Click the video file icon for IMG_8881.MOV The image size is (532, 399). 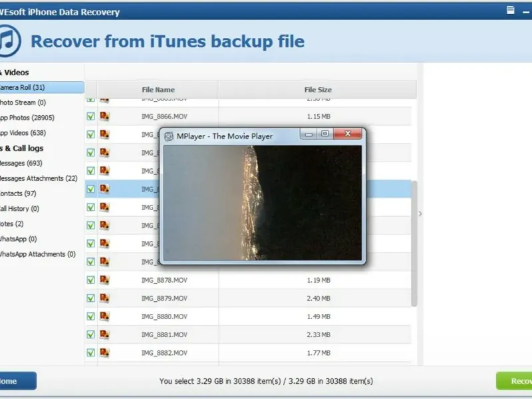coord(104,334)
